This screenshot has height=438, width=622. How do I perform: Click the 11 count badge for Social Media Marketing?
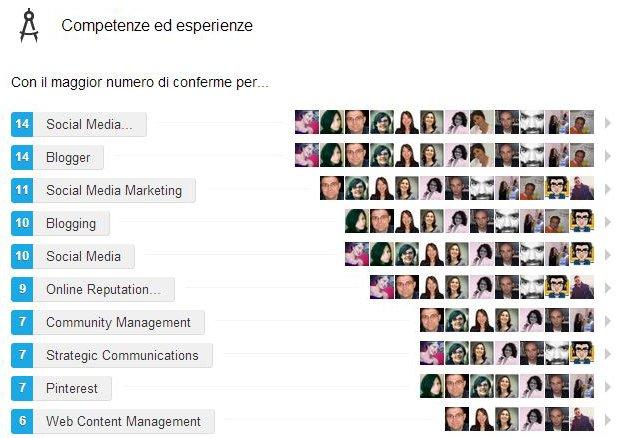(x=22, y=190)
